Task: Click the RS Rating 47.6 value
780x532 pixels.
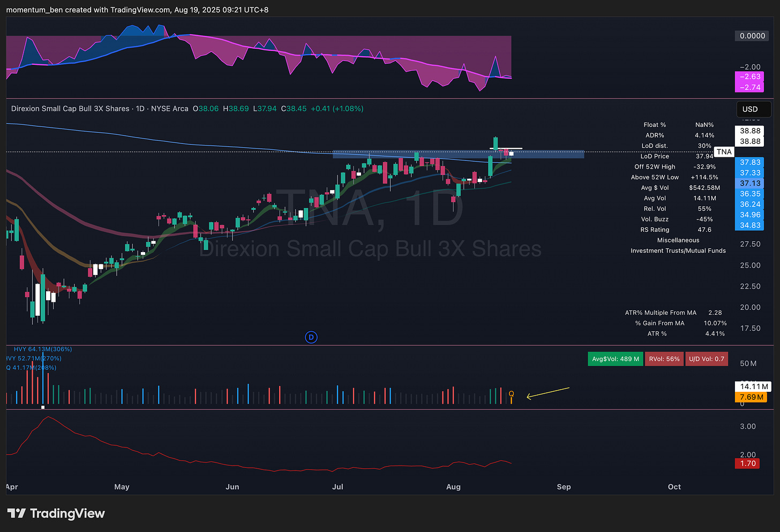Action: pyautogui.click(x=704, y=230)
